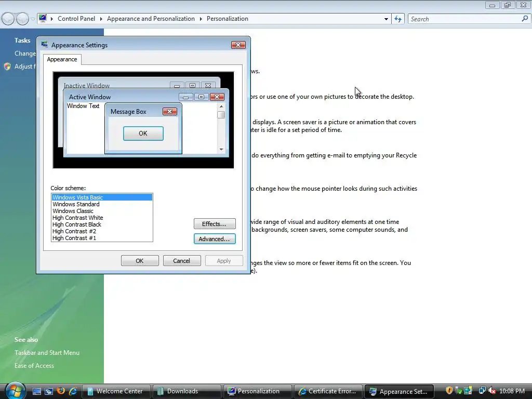Click the search magnifier icon
Screen dimensions: 532x399
(x=525, y=19)
